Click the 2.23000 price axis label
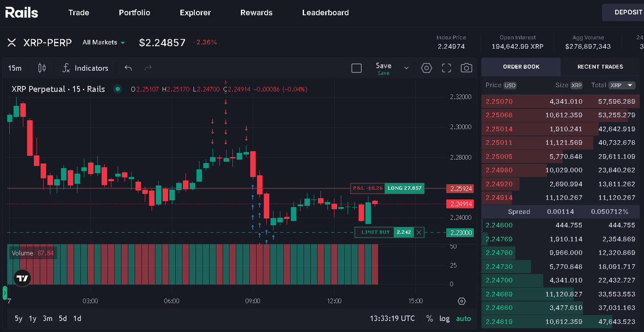Image resolution: width=644 pixels, height=332 pixels. point(460,233)
